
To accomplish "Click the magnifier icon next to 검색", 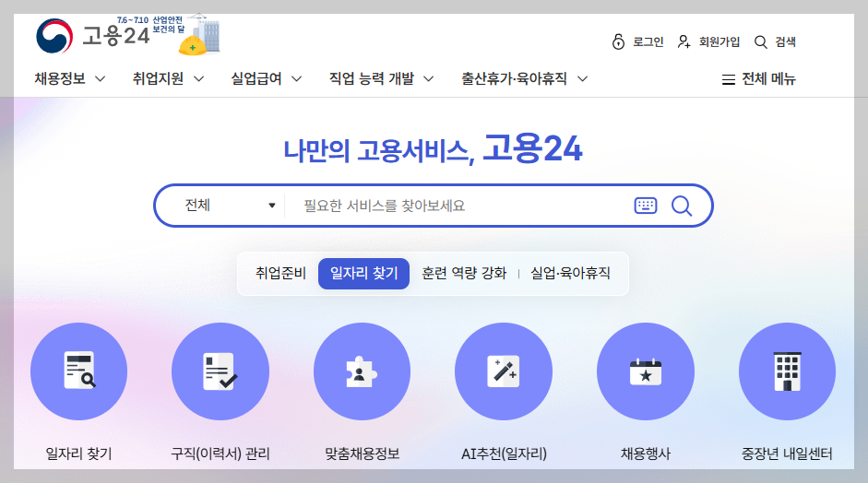I will coord(761,42).
